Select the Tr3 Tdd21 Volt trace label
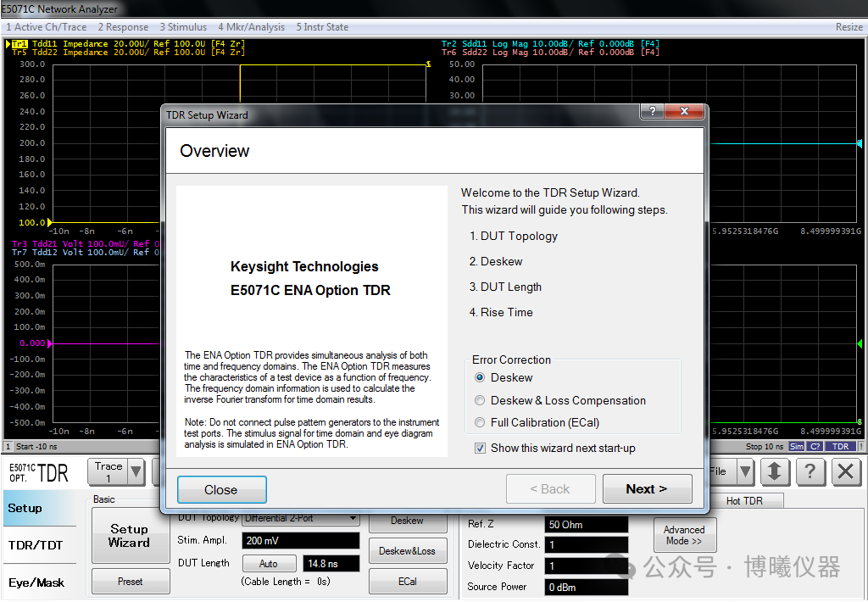This screenshot has height=602, width=868. [x=86, y=243]
